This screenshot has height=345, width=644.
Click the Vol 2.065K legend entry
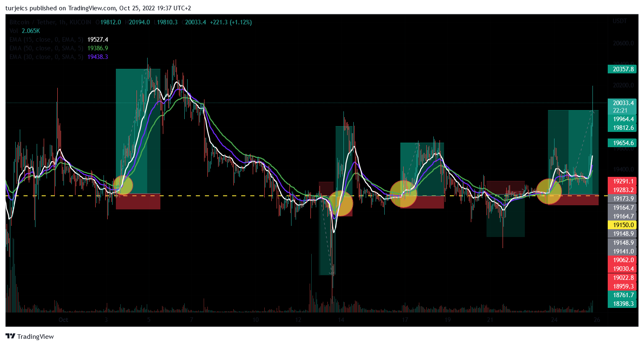(x=25, y=31)
